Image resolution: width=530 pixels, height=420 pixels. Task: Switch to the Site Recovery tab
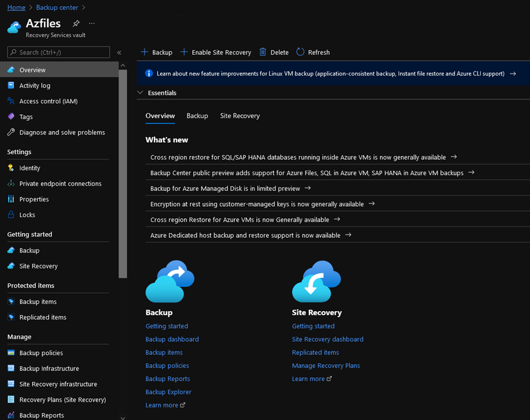coord(240,116)
